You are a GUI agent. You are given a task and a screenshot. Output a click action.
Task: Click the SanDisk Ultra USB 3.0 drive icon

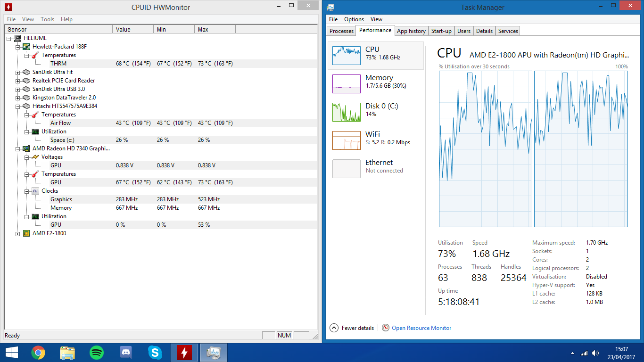(26, 89)
